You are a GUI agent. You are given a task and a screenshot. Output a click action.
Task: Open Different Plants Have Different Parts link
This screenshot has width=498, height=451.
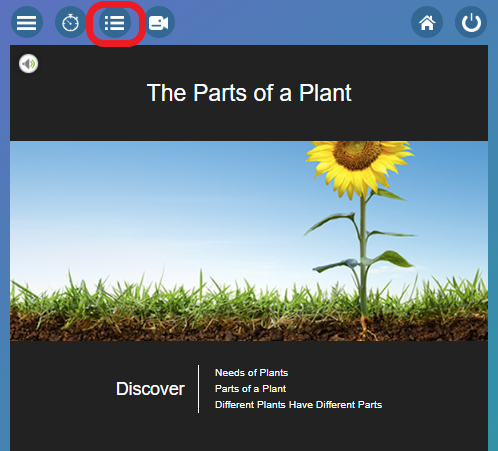point(298,405)
